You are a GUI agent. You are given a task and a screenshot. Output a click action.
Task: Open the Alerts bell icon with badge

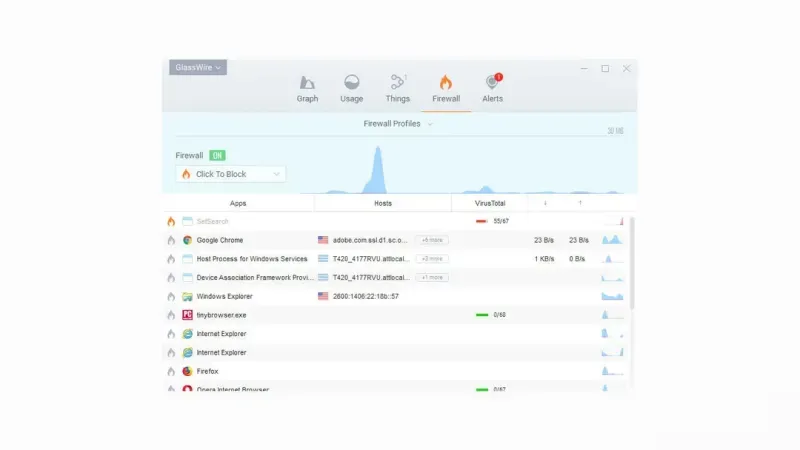coord(493,82)
